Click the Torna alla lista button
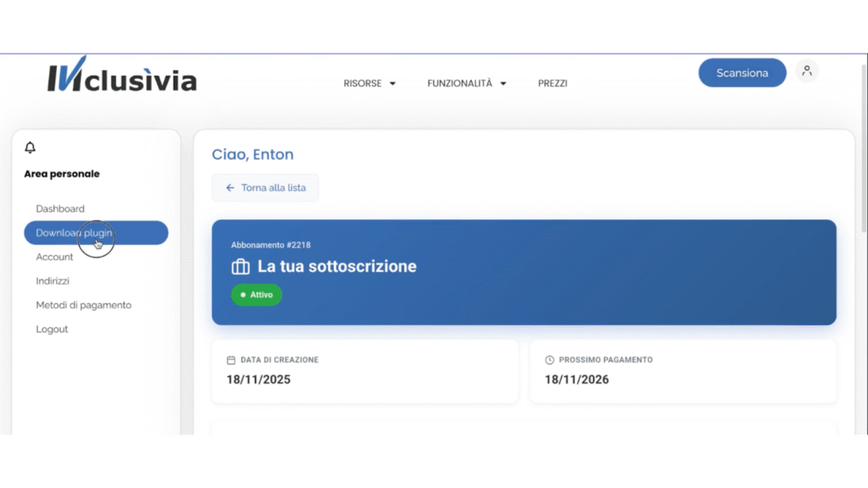 tap(265, 188)
